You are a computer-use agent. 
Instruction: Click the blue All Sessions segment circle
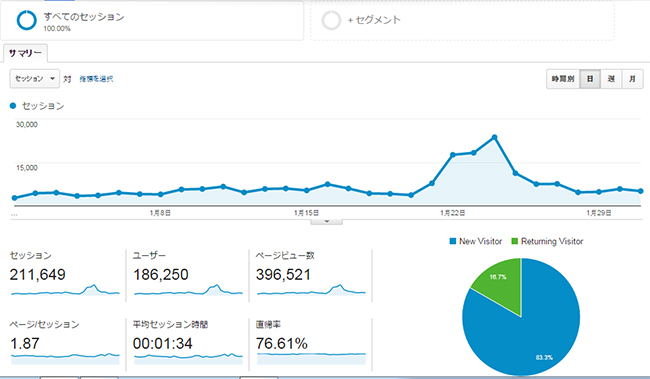[27, 20]
